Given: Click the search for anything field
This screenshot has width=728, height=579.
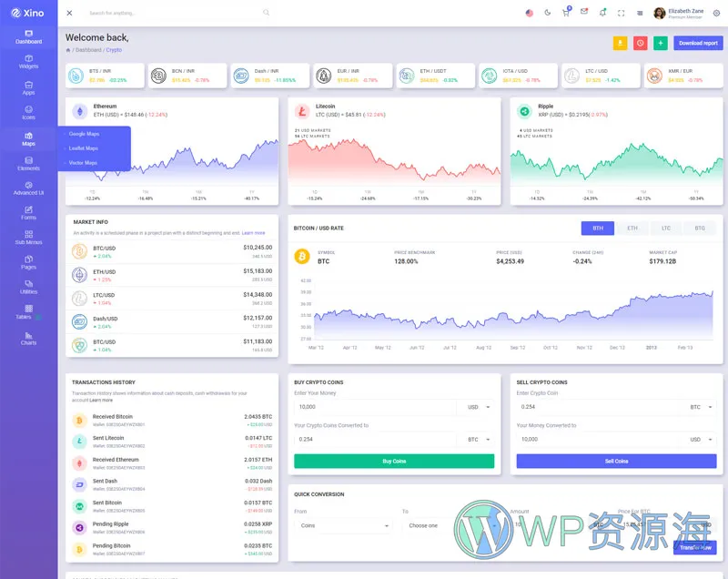Looking at the screenshot, I should coord(173,13).
